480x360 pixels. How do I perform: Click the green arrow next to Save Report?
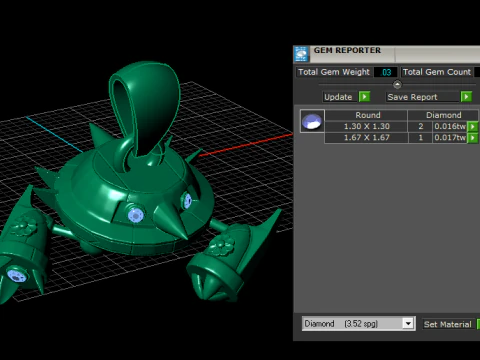pos(466,97)
